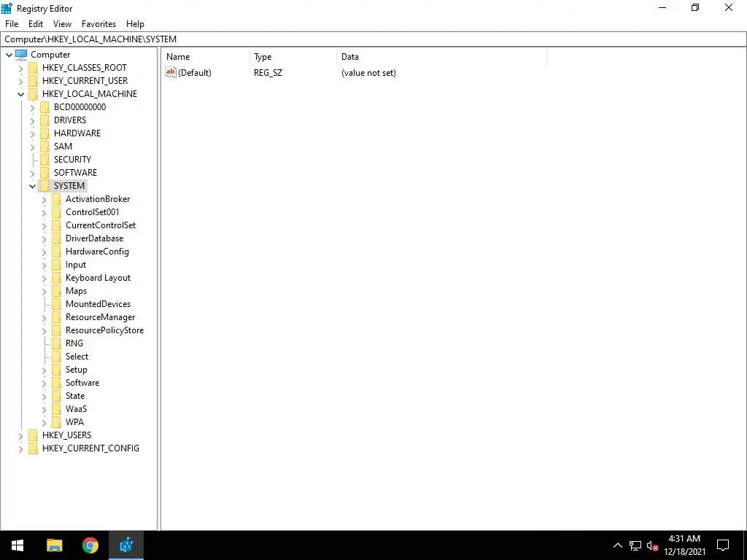Collapse the Computer root node

9,55
